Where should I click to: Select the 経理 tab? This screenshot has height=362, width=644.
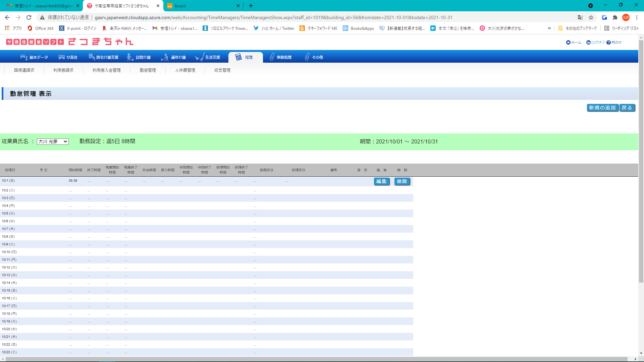[x=245, y=57]
